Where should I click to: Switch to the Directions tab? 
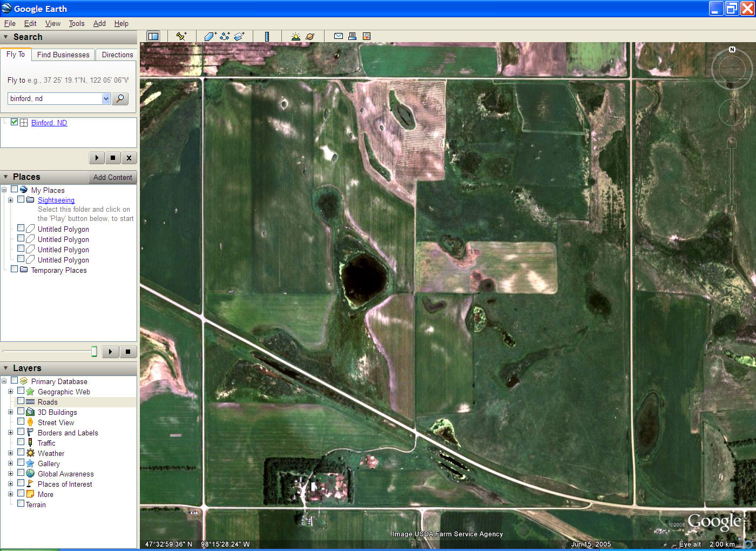click(117, 55)
